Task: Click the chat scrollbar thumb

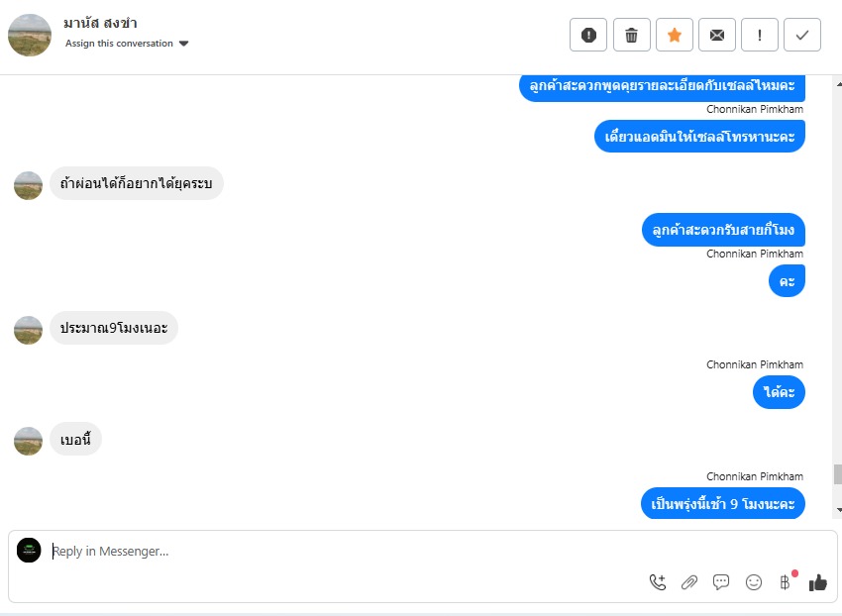Action: click(838, 474)
